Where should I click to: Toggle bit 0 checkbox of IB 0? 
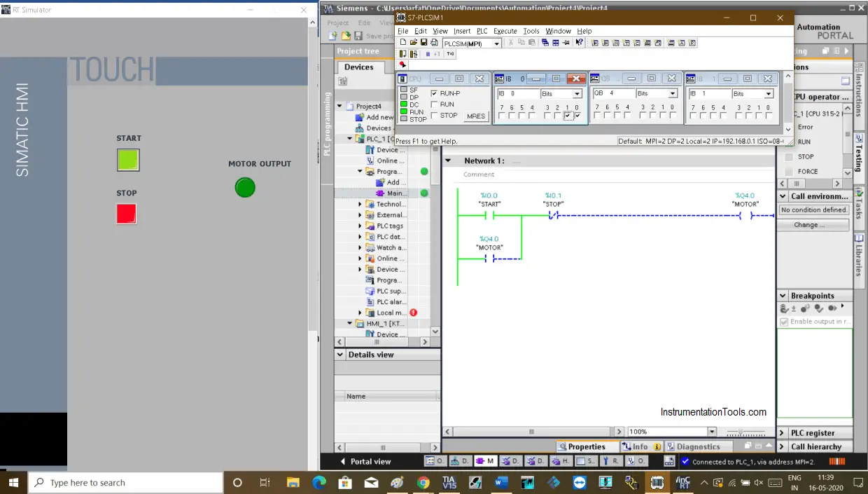[x=577, y=116]
